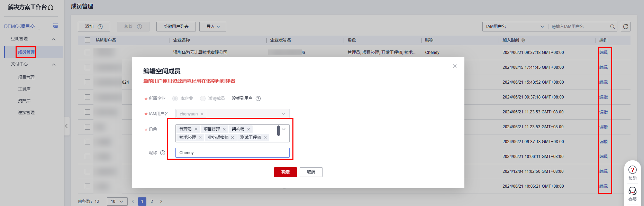Remove the 管理员 role tag
Viewport: 644px width, 206px height.
pyautogui.click(x=196, y=129)
